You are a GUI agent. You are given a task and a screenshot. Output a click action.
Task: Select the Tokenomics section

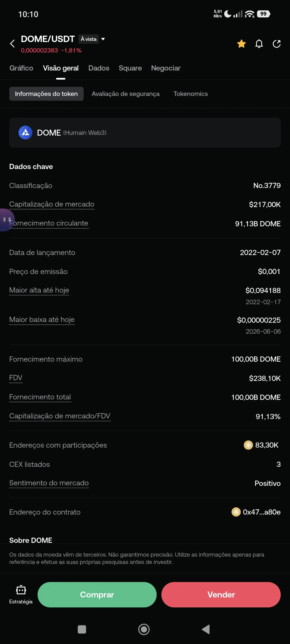190,94
